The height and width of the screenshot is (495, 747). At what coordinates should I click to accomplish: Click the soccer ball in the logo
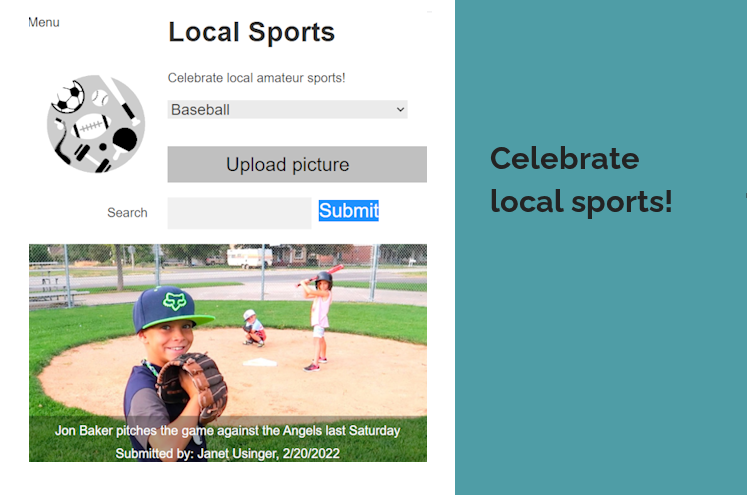point(69,97)
